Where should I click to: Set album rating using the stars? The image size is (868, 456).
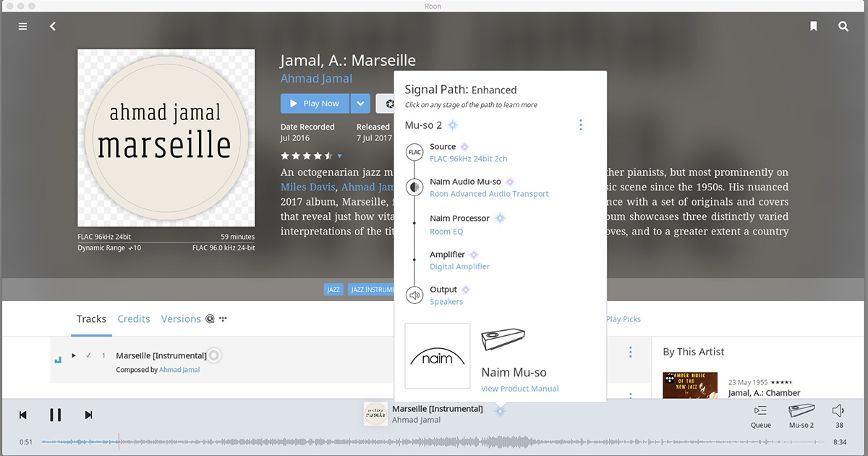coord(307,156)
